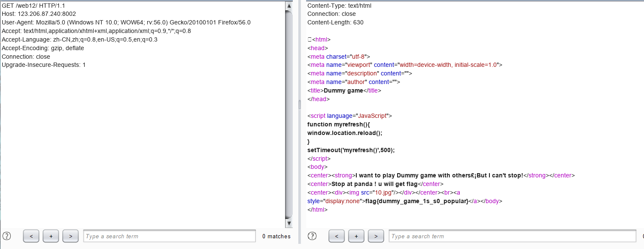Click the request pane vertical scrollbar track
The width and height of the screenshot is (644, 249).
(289, 114)
